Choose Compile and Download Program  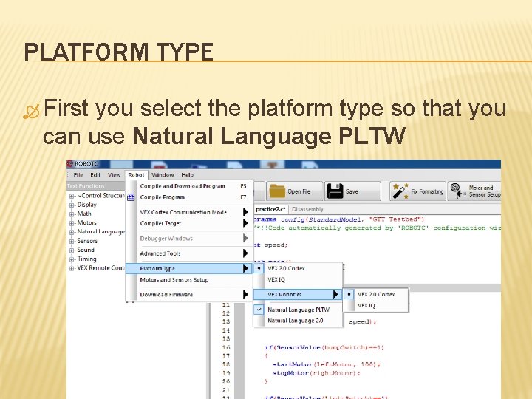[x=189, y=186]
